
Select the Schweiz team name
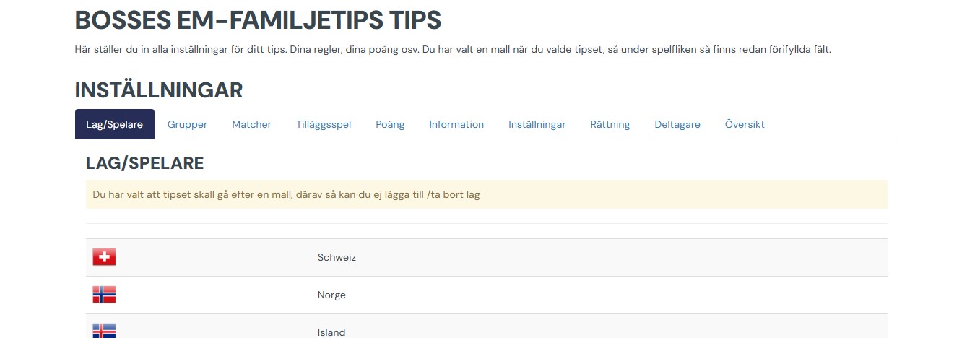pyautogui.click(x=337, y=257)
